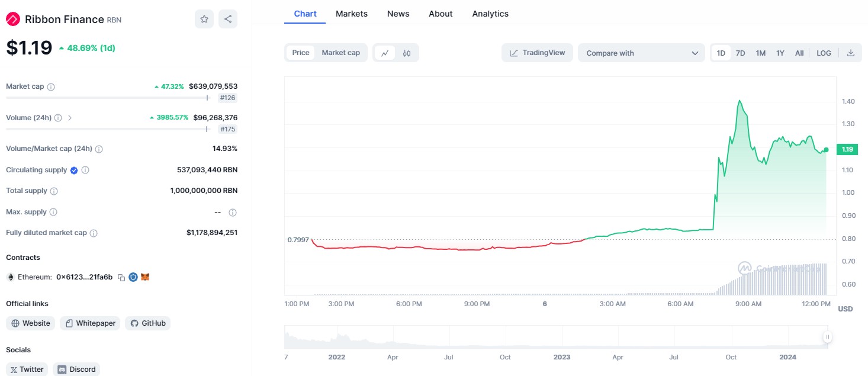
Task: Add token to MetaMask via fox icon
Action: pyautogui.click(x=145, y=277)
